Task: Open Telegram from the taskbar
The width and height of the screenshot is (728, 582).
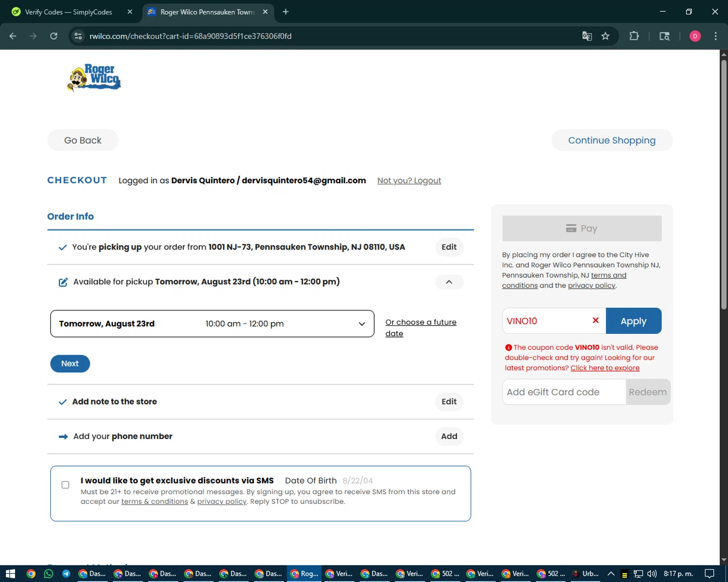Action: (66, 574)
